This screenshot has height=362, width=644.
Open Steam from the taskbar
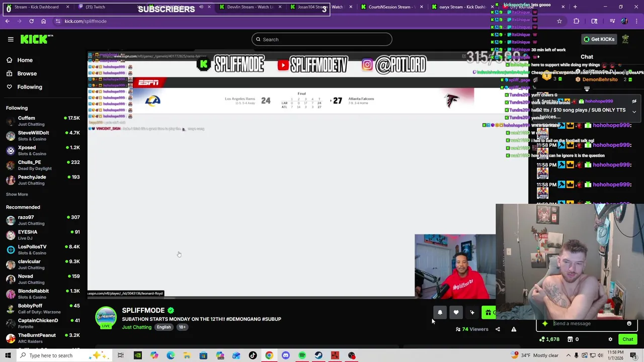point(318,355)
